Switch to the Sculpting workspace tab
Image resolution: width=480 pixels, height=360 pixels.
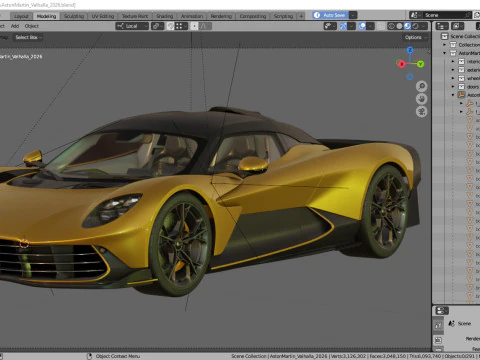pos(74,16)
